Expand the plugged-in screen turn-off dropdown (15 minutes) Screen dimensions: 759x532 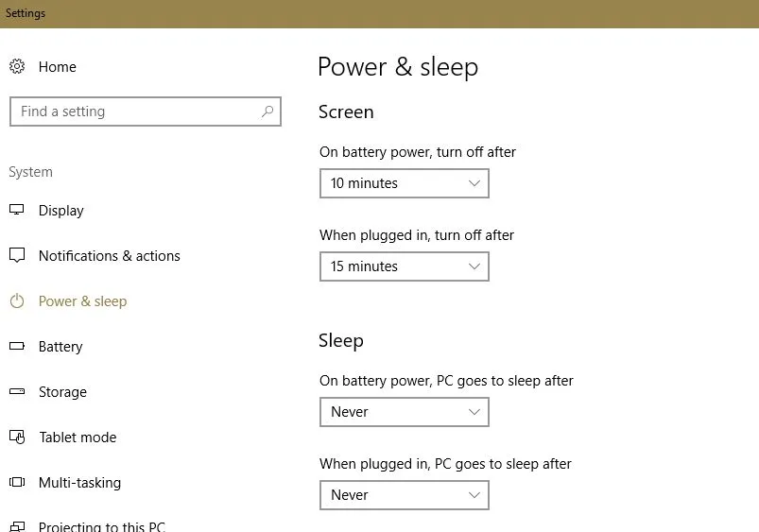tap(404, 266)
